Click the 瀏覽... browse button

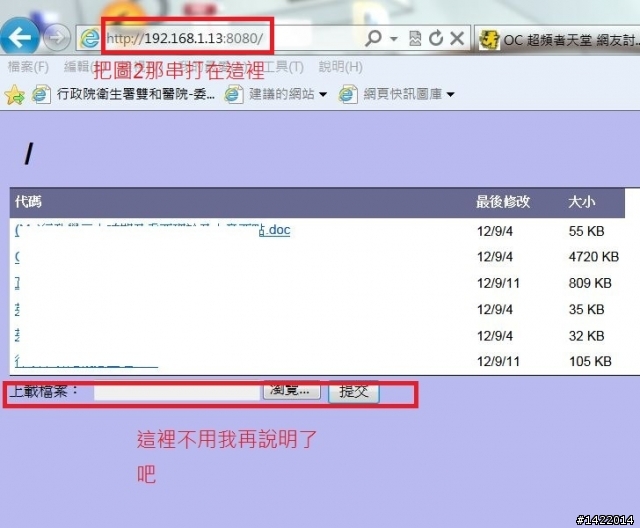click(x=291, y=391)
